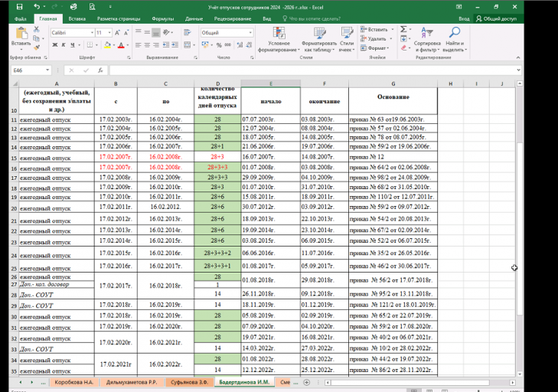
Task: Open the font size dropdown
Action: [109, 33]
